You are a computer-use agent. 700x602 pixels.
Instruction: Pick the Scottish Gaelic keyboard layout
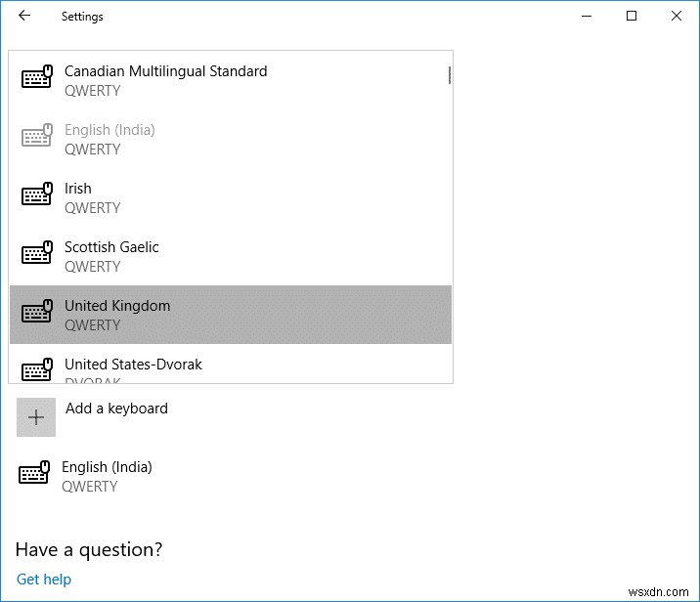coord(231,256)
